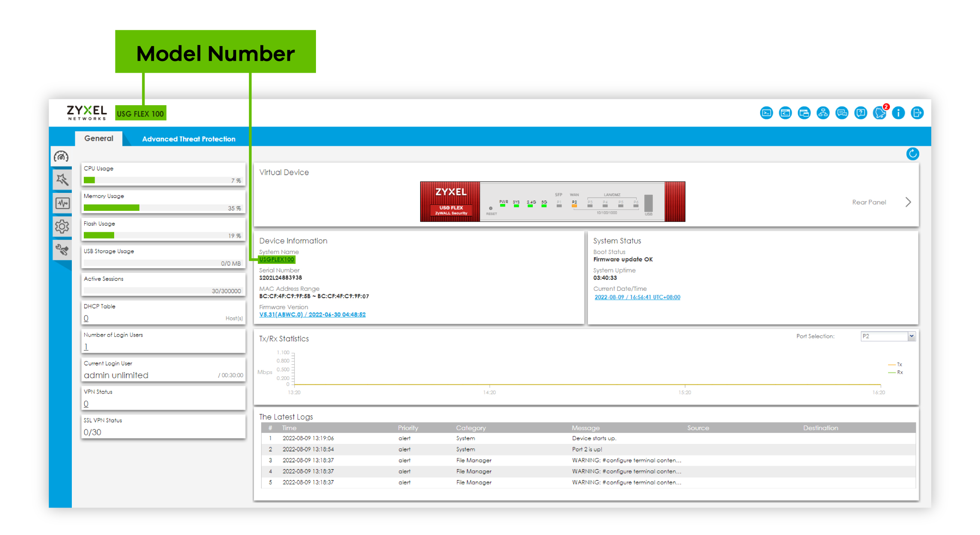Click the VPN Status value 0
980x535 pixels.
(x=86, y=404)
